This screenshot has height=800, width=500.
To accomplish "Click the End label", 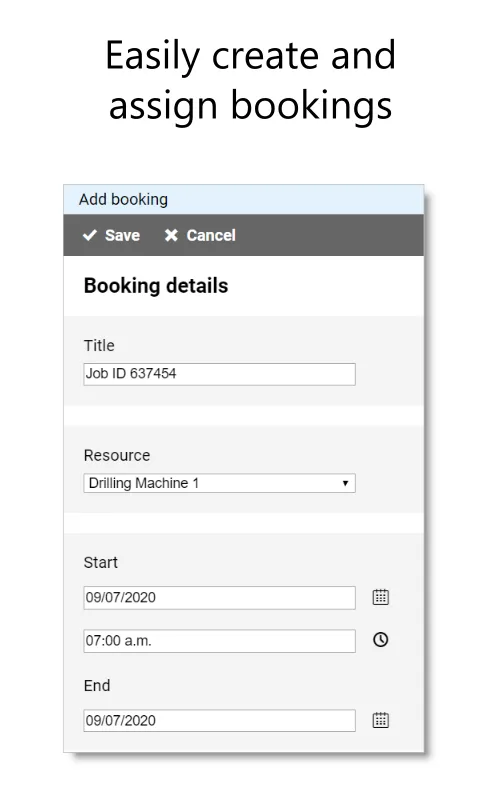I will (x=97, y=685).
